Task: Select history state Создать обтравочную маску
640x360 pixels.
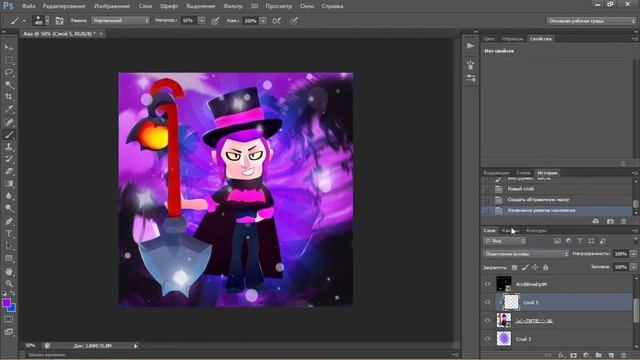Action: tap(558, 200)
